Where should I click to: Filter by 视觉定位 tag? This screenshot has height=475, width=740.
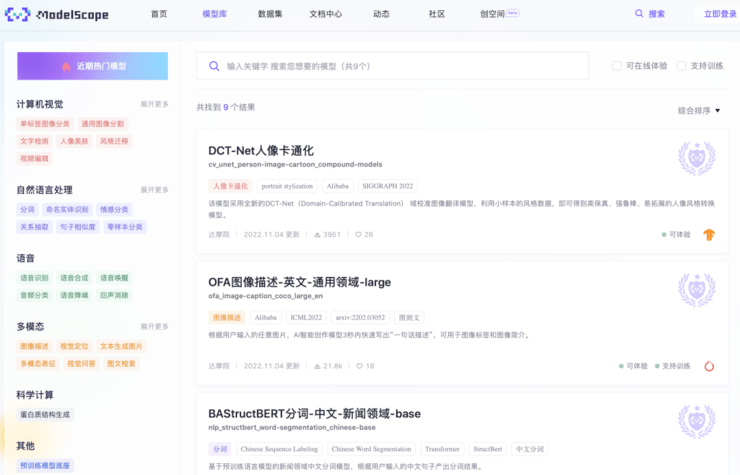click(x=74, y=347)
